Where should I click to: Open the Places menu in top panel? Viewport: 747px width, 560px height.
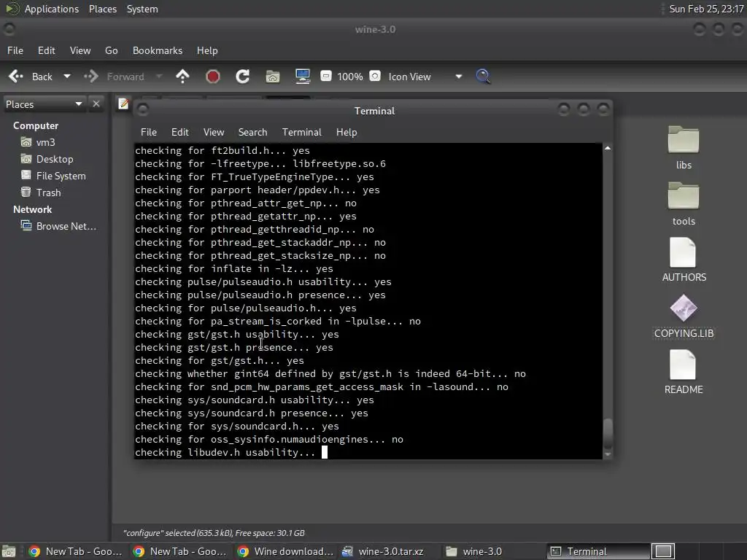pos(102,9)
